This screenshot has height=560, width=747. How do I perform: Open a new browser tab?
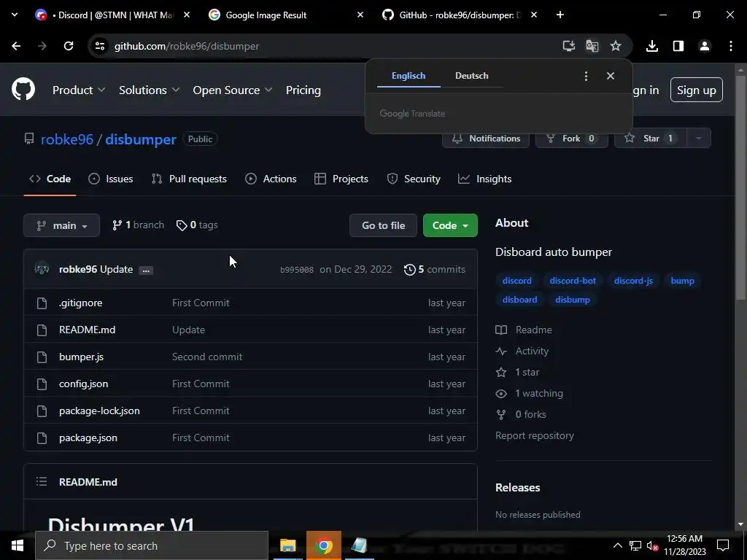[560, 15]
